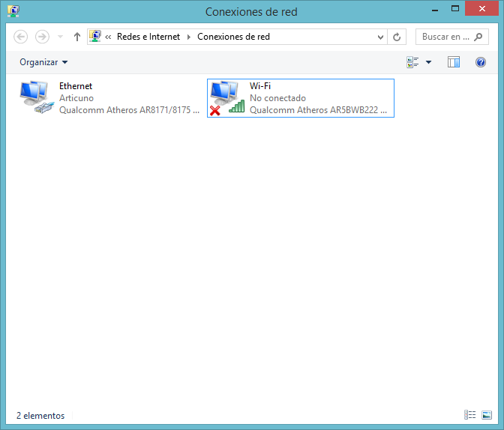
Task: Open window system menu icon in title bar
Action: (x=13, y=11)
